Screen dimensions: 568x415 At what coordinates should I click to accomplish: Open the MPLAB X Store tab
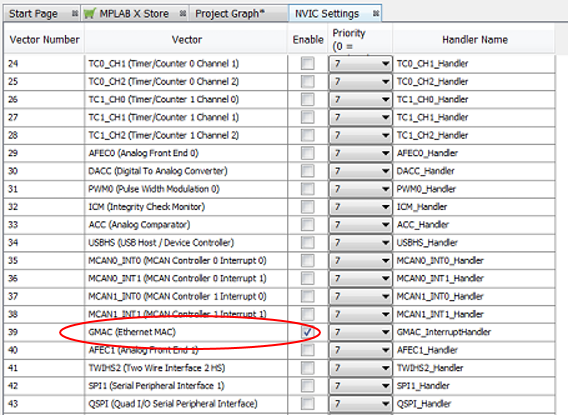coord(134,14)
